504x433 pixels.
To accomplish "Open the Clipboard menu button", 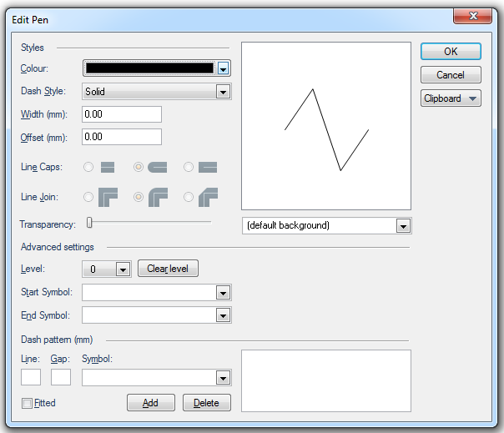I will point(451,98).
